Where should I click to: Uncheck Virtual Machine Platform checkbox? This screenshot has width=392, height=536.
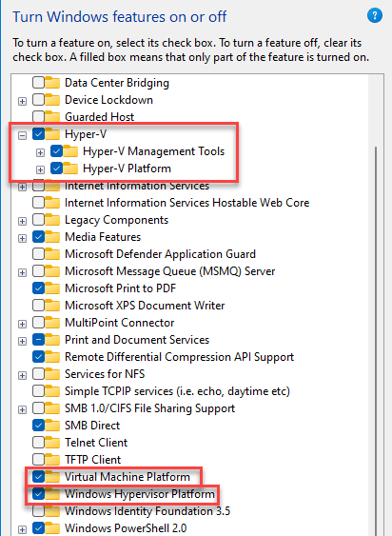[x=38, y=477]
